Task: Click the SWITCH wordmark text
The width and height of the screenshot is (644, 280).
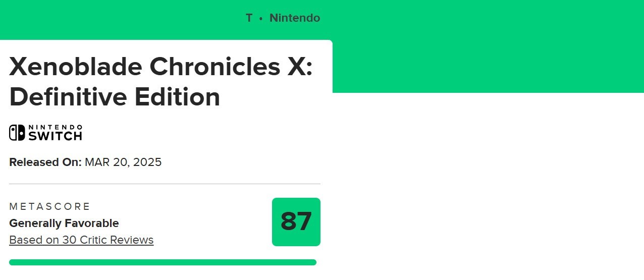Action: 55,135
